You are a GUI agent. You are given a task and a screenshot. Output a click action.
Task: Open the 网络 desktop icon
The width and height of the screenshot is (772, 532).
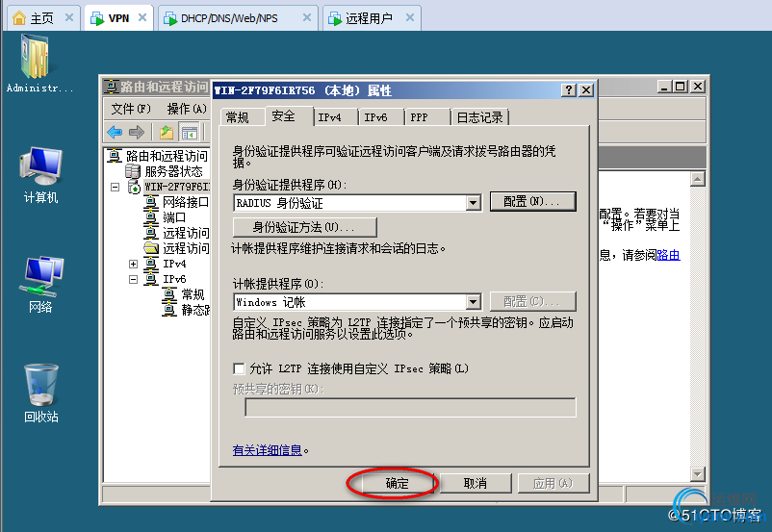tap(40, 276)
